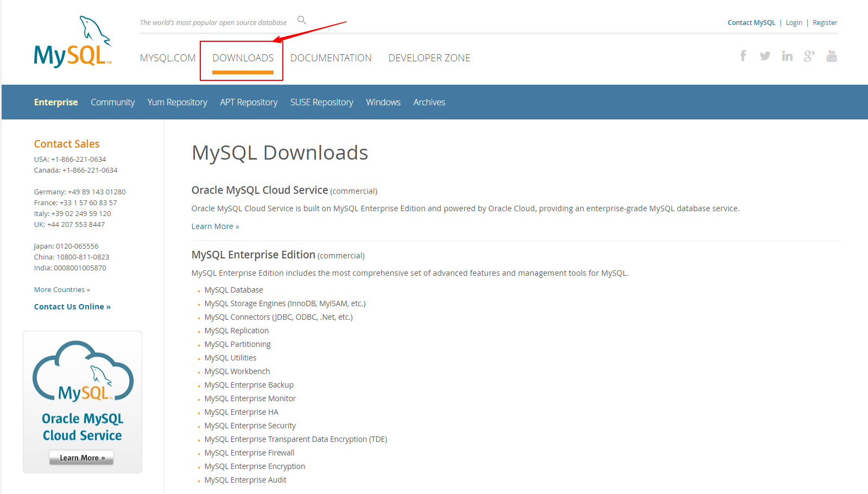Select Enterprise in blue submenu
The height and width of the screenshot is (494, 868).
56,102
